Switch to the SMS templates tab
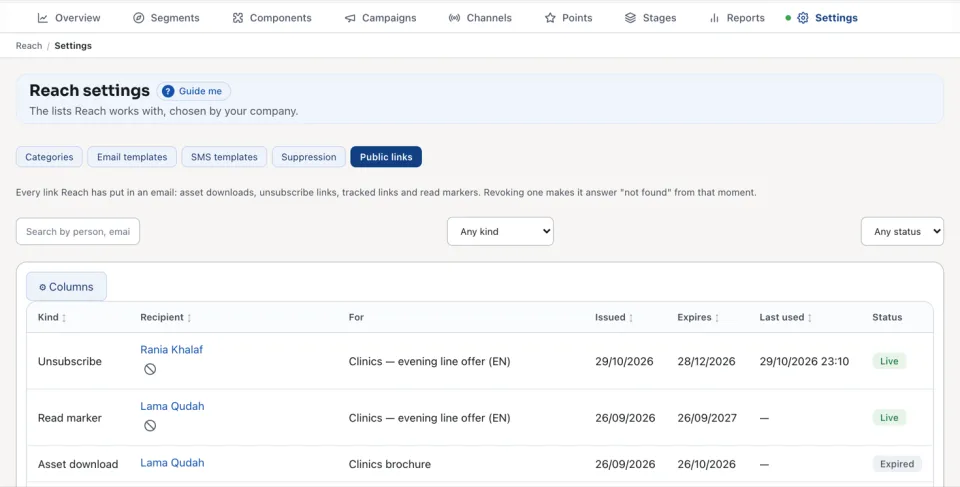Screen dimensions: 960x487 [224, 157]
